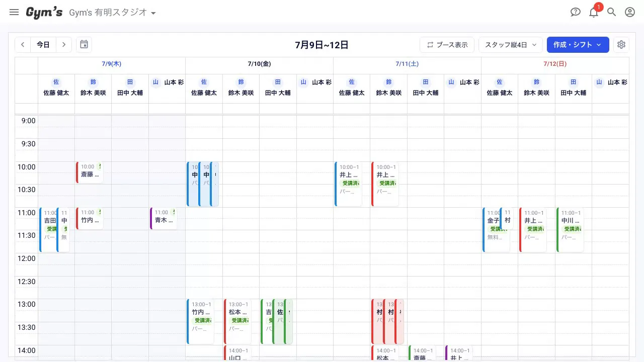Expand the Gym's 有明スタジオ studio selector
The height and width of the screenshot is (362, 644).
click(113, 13)
